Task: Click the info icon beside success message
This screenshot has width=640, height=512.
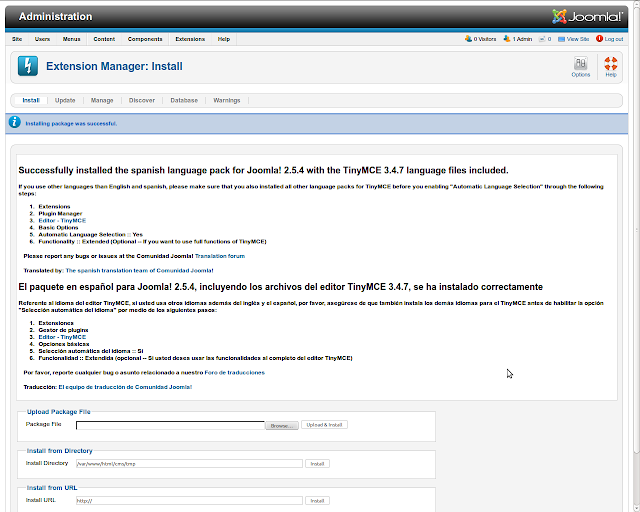Action: point(14,122)
